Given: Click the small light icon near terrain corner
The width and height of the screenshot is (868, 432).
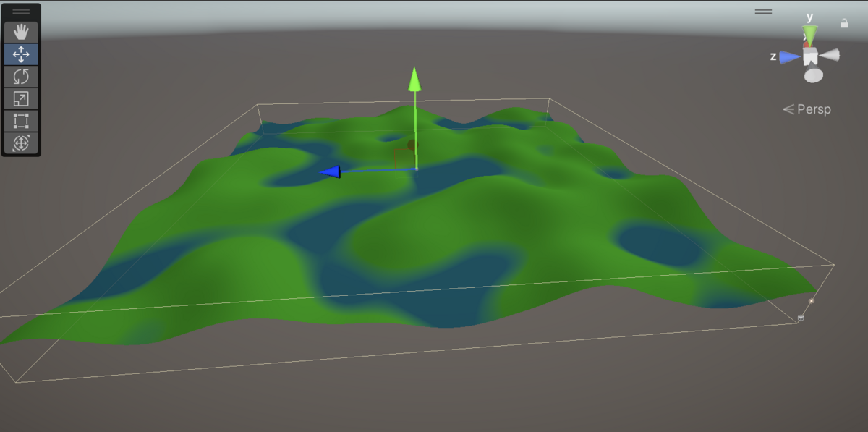Looking at the screenshot, I should coord(812,301).
